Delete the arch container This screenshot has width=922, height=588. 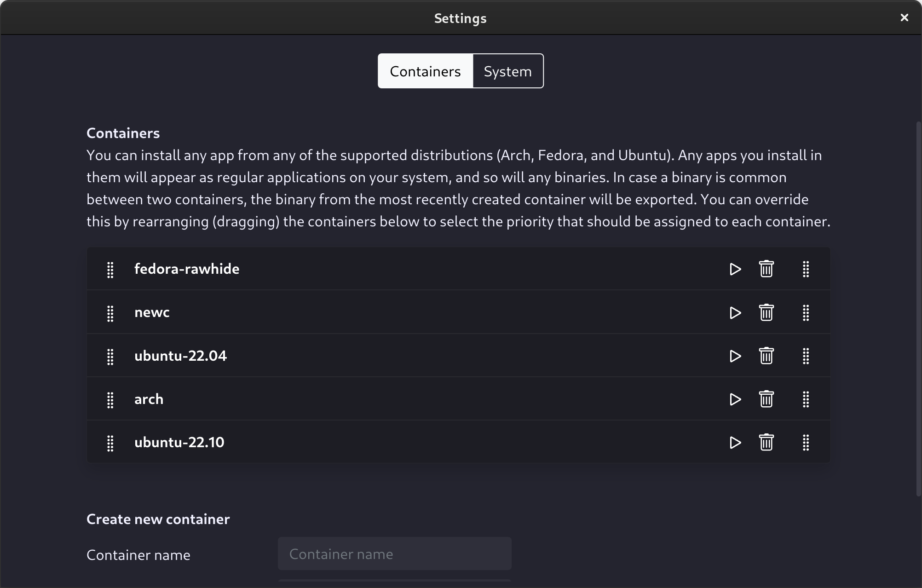[766, 399]
